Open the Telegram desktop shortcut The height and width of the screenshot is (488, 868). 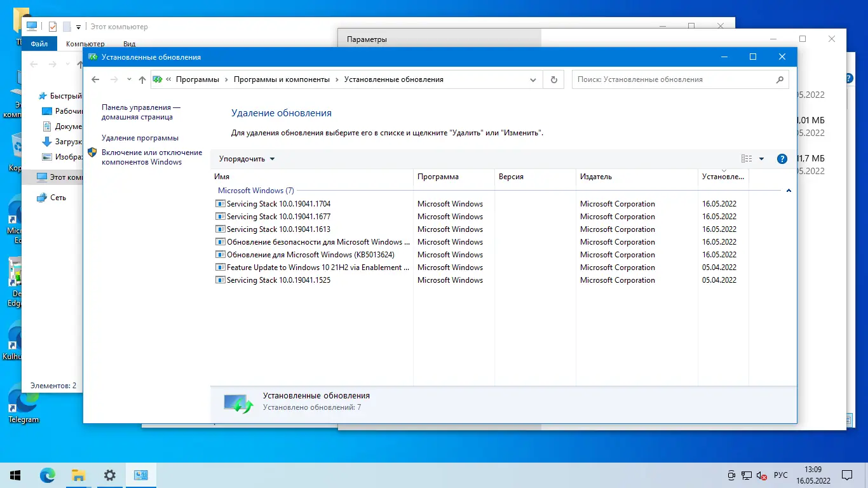click(24, 405)
